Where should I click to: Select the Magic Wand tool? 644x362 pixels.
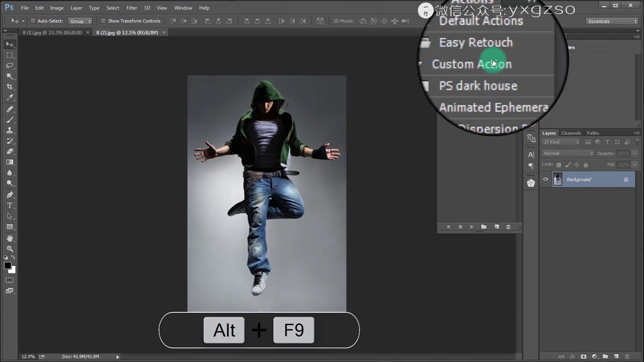click(x=10, y=76)
